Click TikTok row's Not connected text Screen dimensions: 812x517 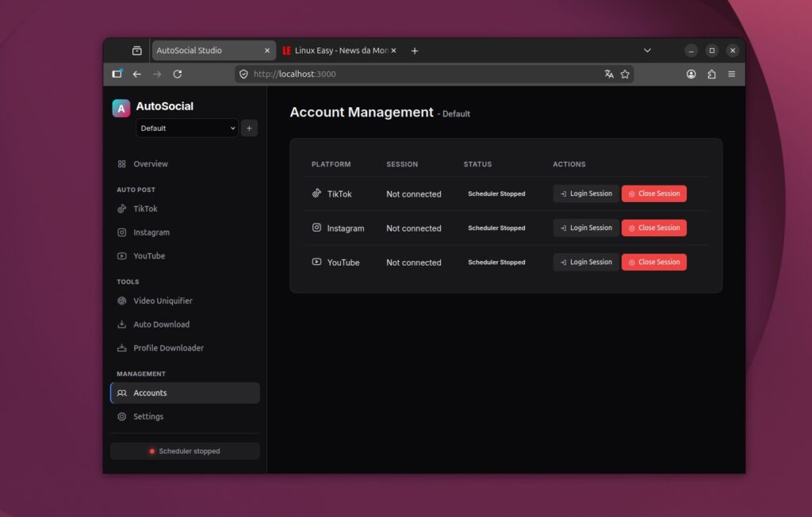tap(414, 194)
